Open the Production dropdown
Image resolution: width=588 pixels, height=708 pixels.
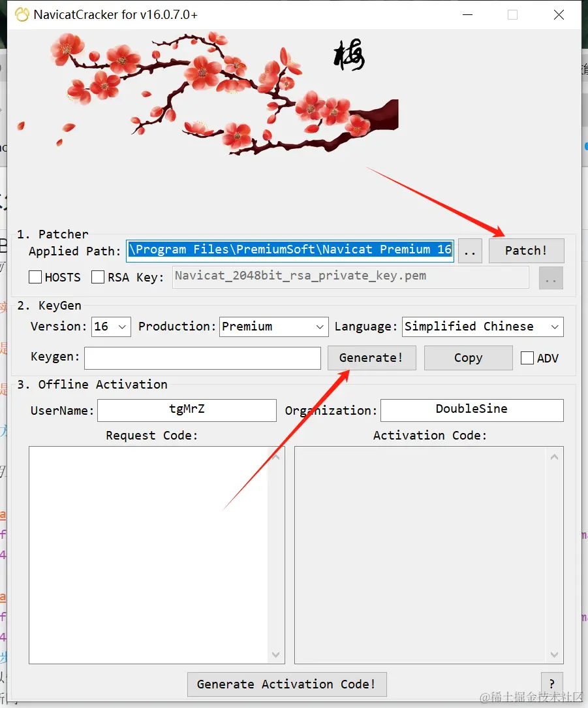273,327
